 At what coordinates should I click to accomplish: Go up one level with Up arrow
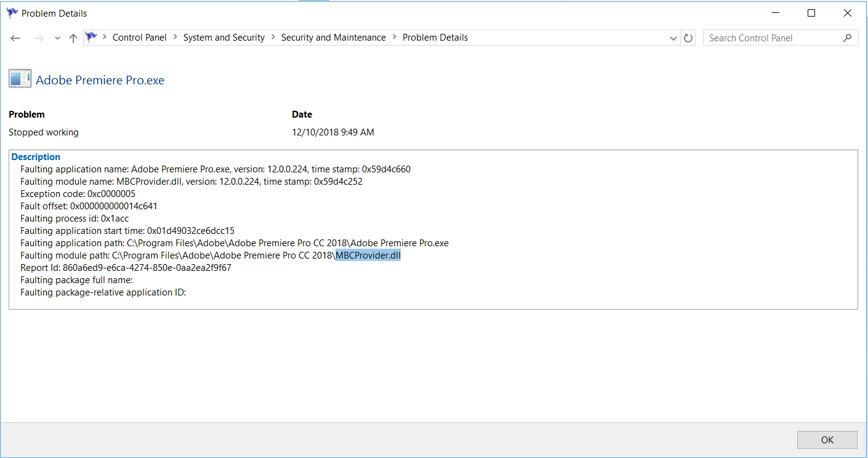(73, 38)
